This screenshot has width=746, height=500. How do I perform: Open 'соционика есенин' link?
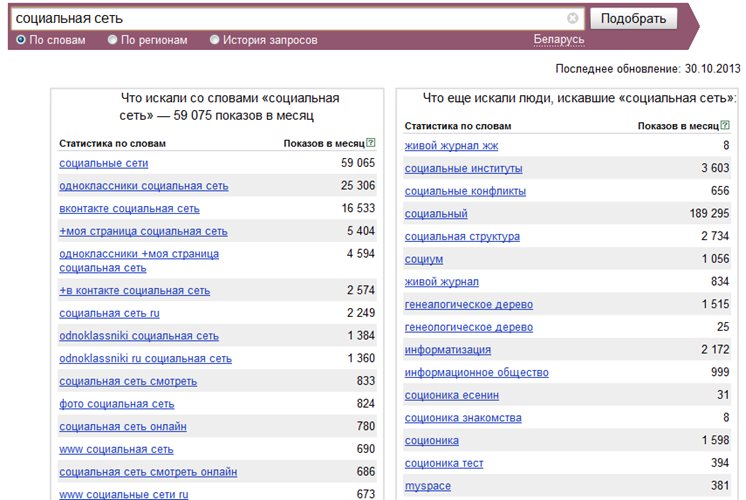pyautogui.click(x=452, y=395)
